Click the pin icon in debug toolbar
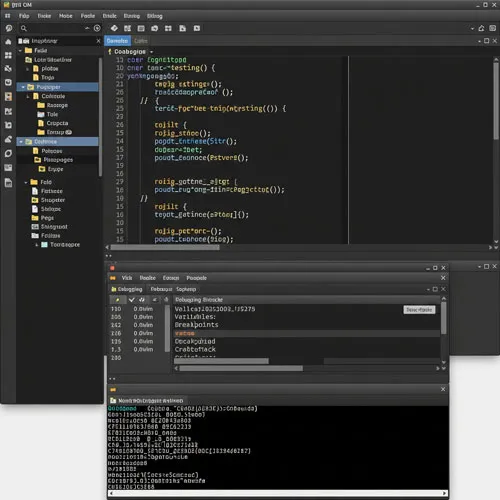 tap(117, 300)
